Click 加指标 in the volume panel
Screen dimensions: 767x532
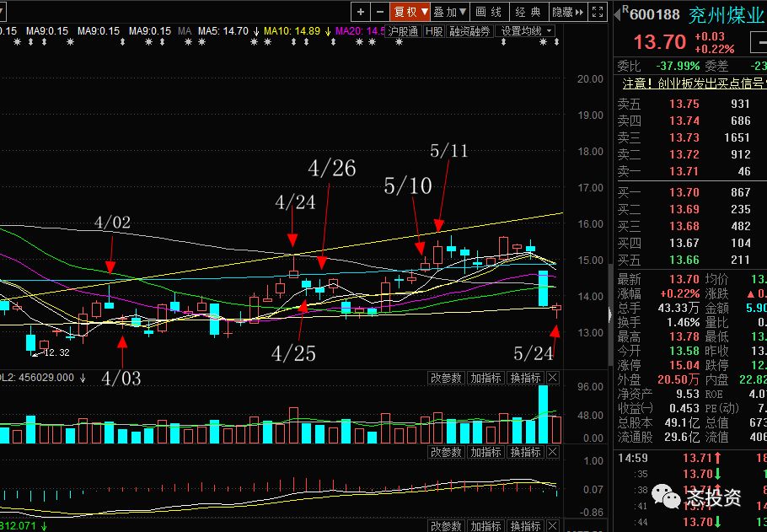click(x=485, y=378)
